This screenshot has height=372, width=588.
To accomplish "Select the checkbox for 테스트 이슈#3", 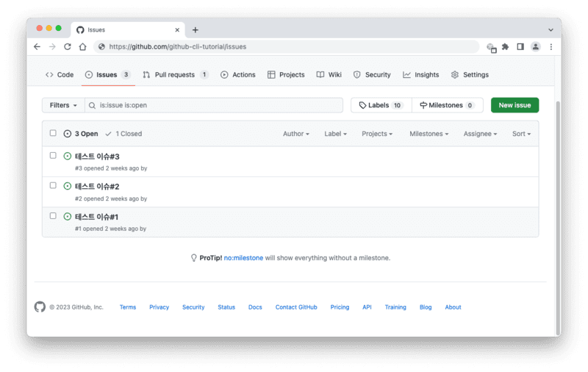I will [53, 156].
